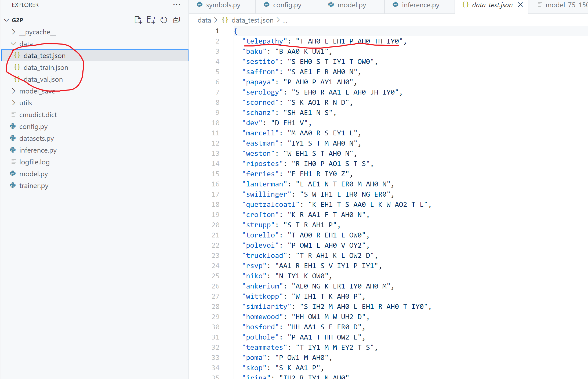Viewport: 588px width, 379px height.
Task: Close the data_test.json tab
Action: coord(520,5)
